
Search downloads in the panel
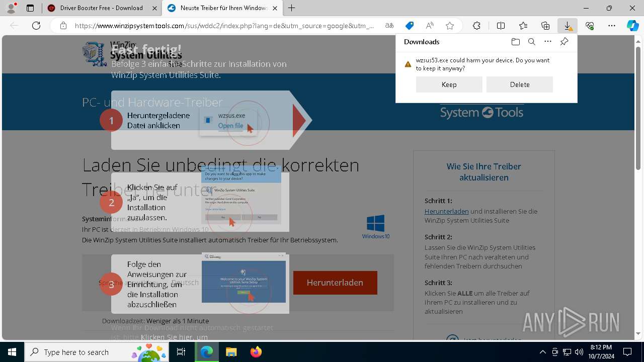coord(531,42)
